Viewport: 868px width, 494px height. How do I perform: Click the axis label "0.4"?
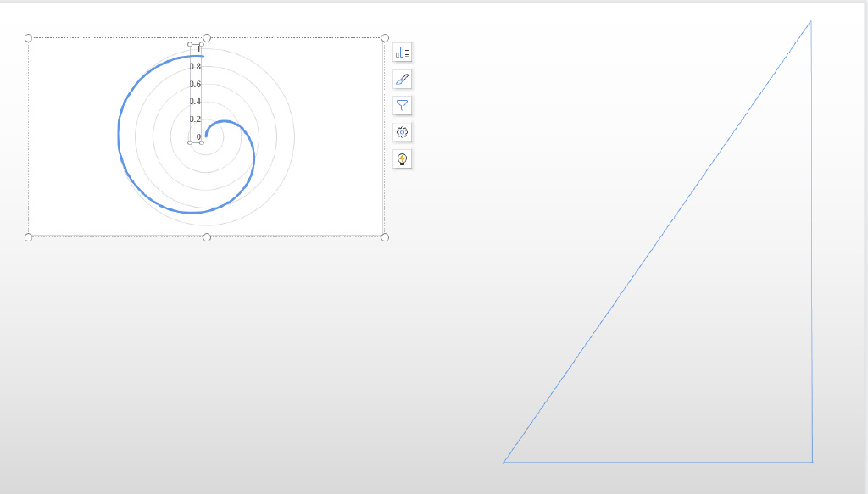coord(195,101)
